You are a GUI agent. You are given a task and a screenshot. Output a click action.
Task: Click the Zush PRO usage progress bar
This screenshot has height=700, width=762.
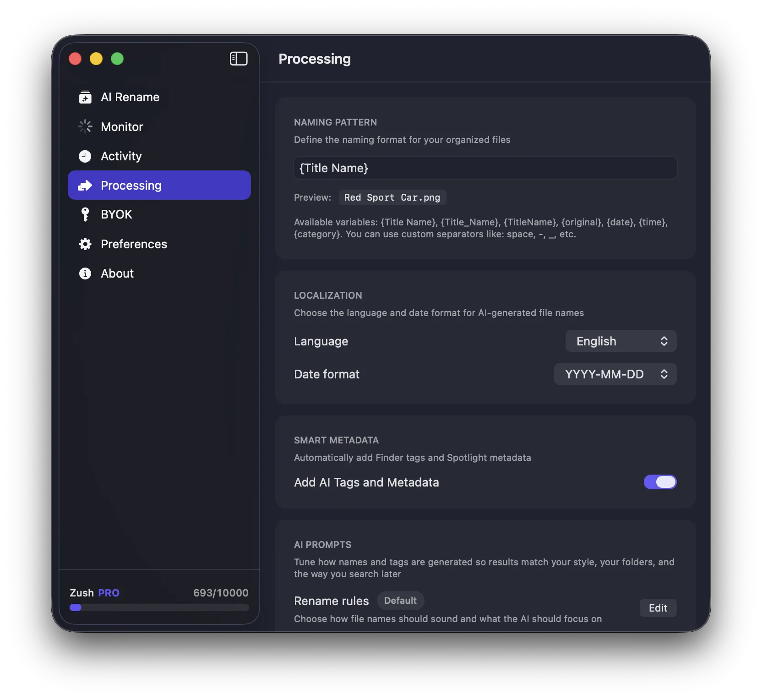coord(159,607)
